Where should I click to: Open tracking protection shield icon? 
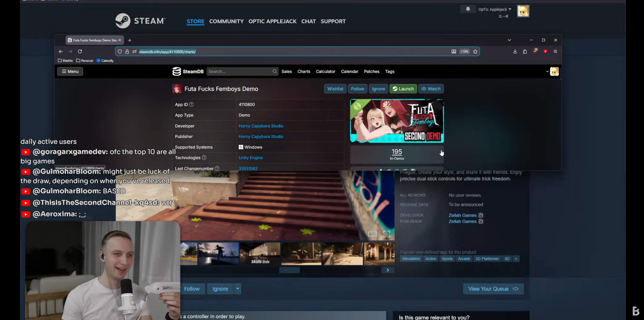[120, 51]
